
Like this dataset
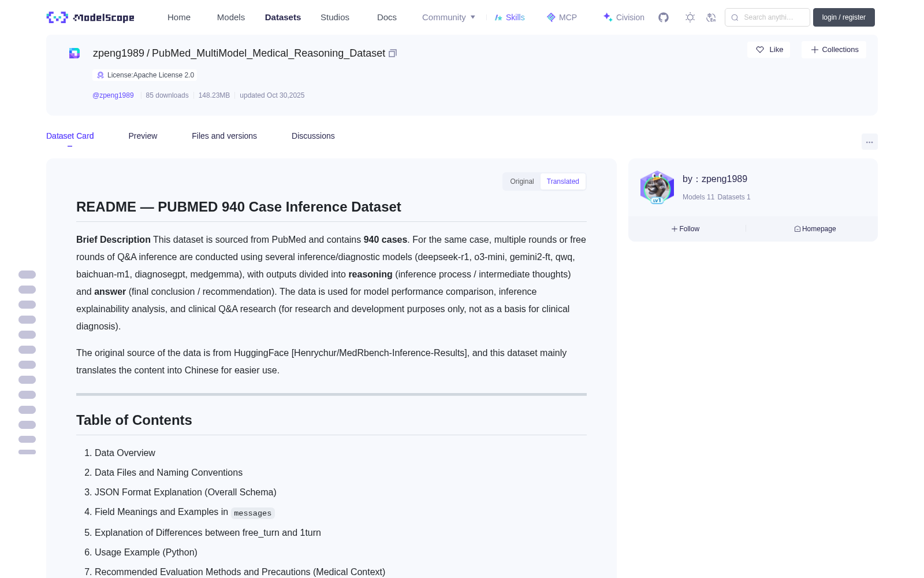tap(769, 50)
